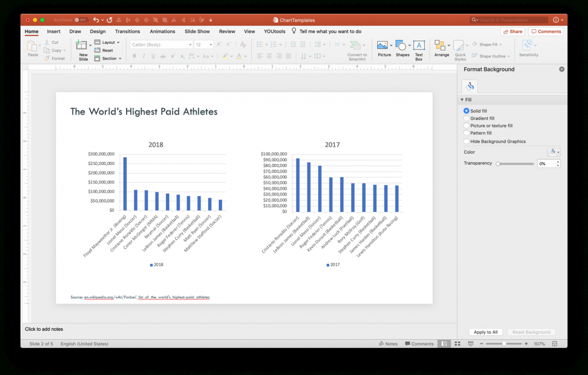
Task: Click the New Slide icon
Action: coord(81,45)
